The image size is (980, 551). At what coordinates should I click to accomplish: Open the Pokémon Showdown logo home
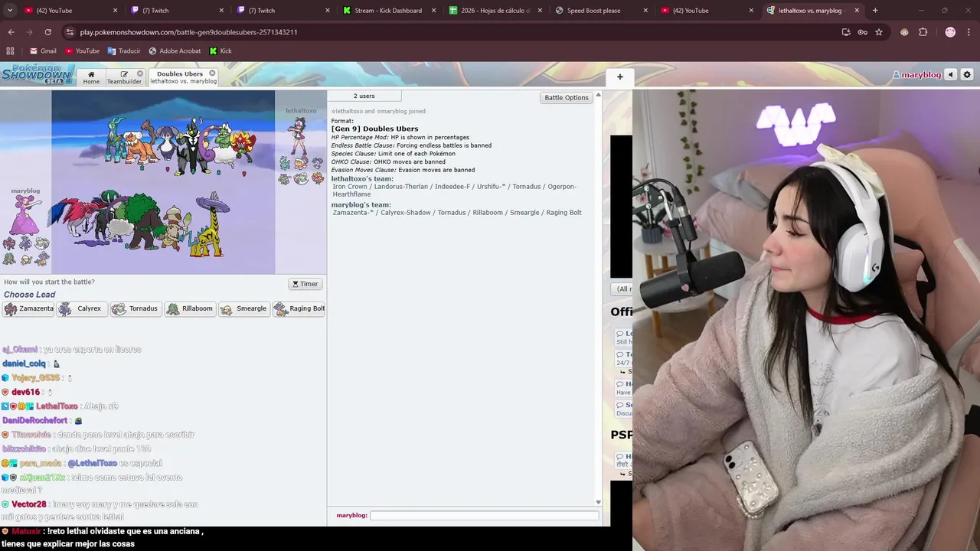[x=38, y=74]
